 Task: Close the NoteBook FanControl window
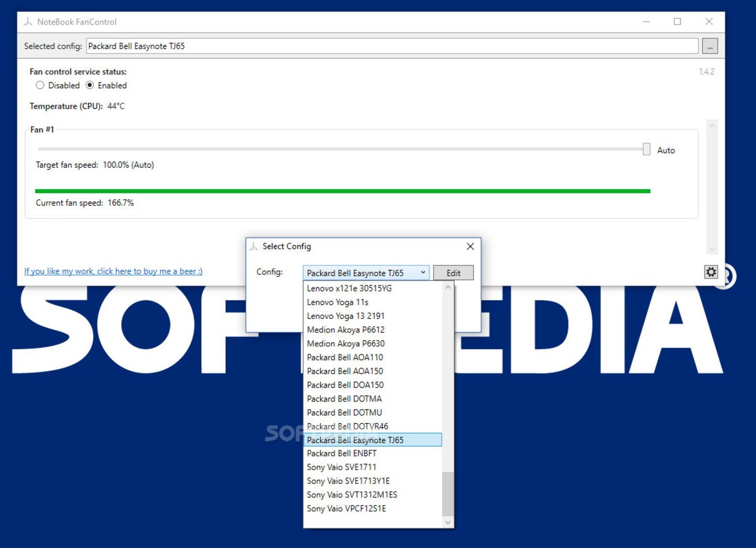pyautogui.click(x=709, y=22)
